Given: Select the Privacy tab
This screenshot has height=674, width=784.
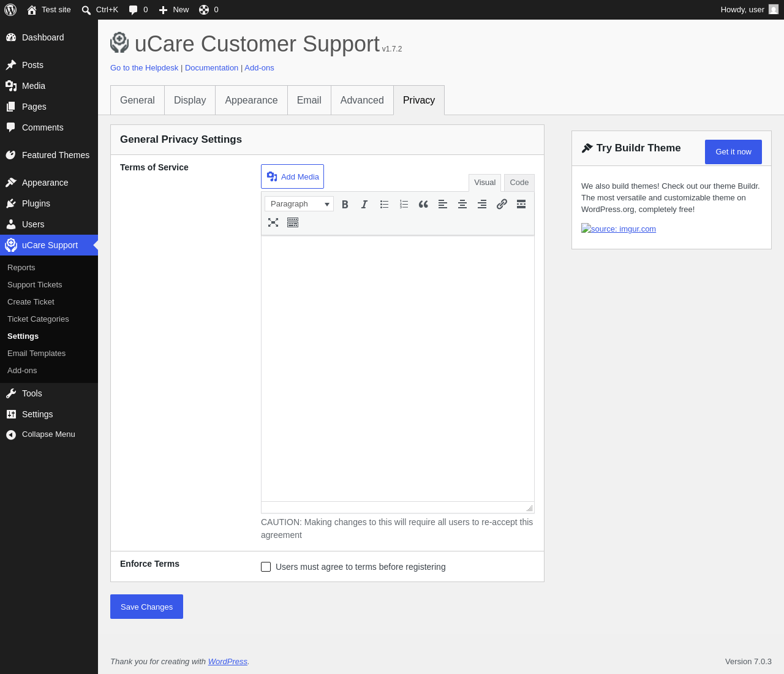Looking at the screenshot, I should (x=419, y=100).
